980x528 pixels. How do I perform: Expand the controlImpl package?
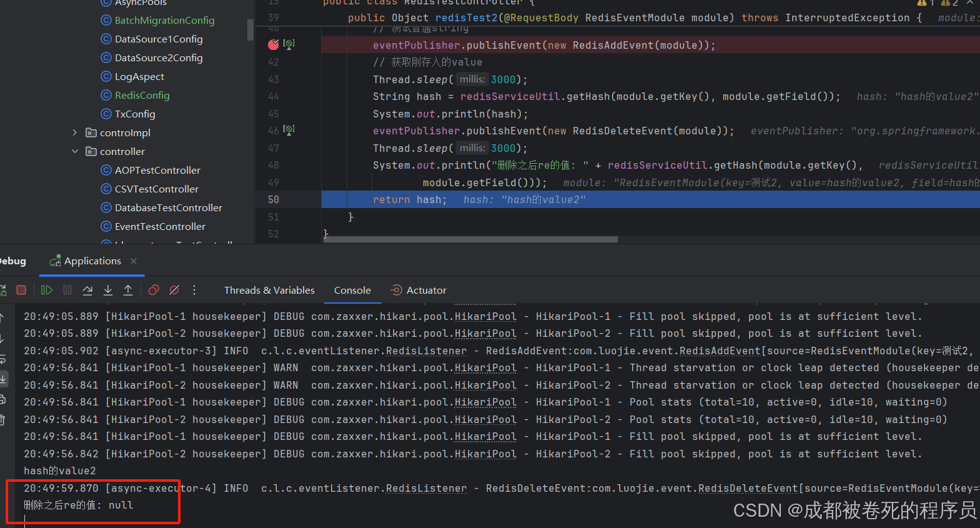point(75,132)
